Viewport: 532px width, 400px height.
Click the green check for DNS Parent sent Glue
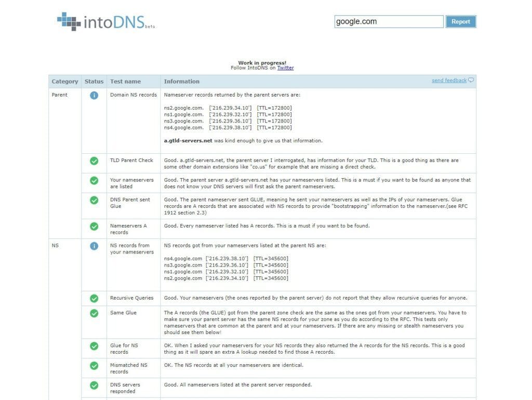tap(94, 201)
